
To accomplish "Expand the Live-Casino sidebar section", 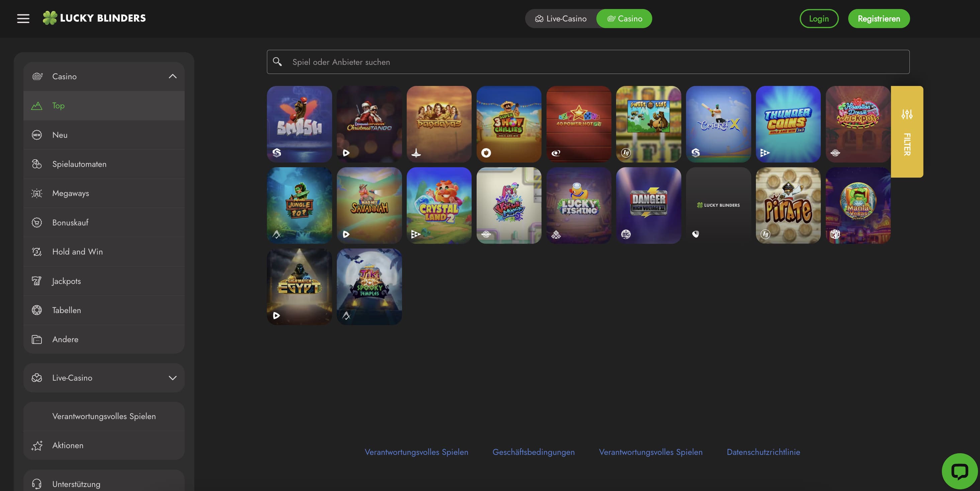I will click(x=172, y=377).
